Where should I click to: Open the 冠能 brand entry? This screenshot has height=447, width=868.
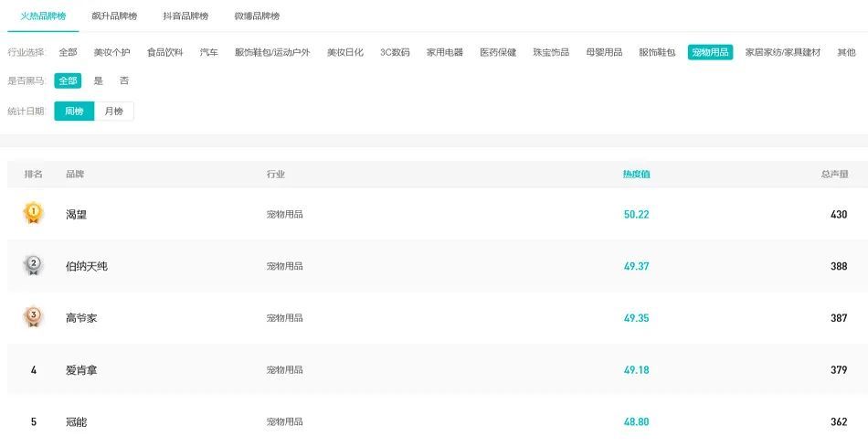77,422
